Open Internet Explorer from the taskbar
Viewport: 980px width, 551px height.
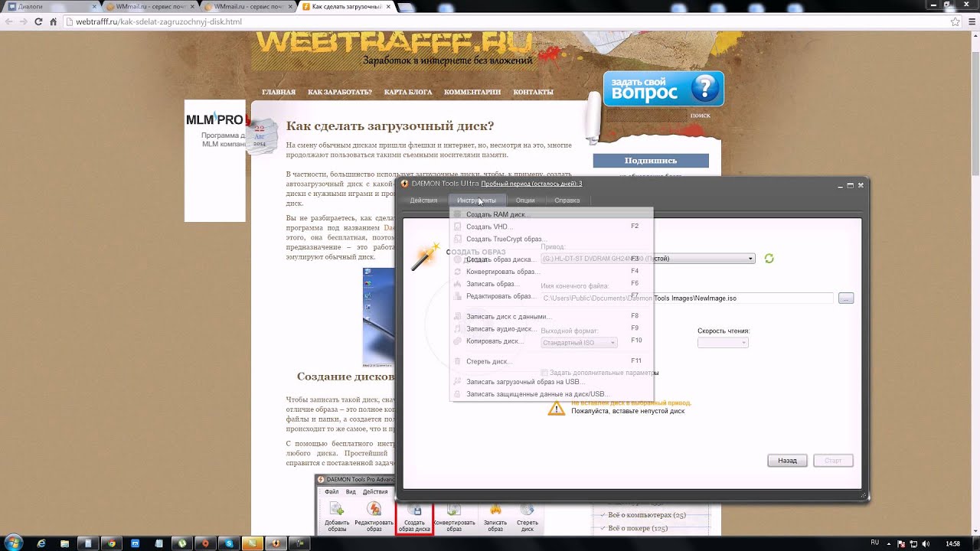pos(41,543)
